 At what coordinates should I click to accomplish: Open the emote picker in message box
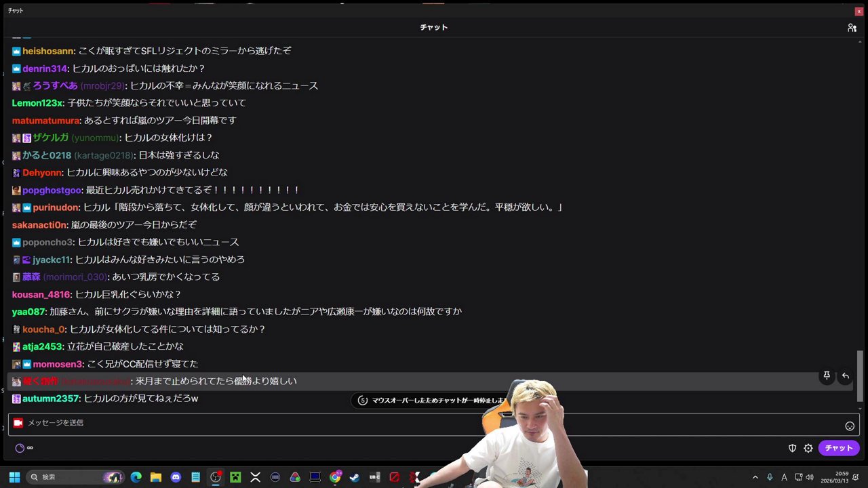coord(850,426)
